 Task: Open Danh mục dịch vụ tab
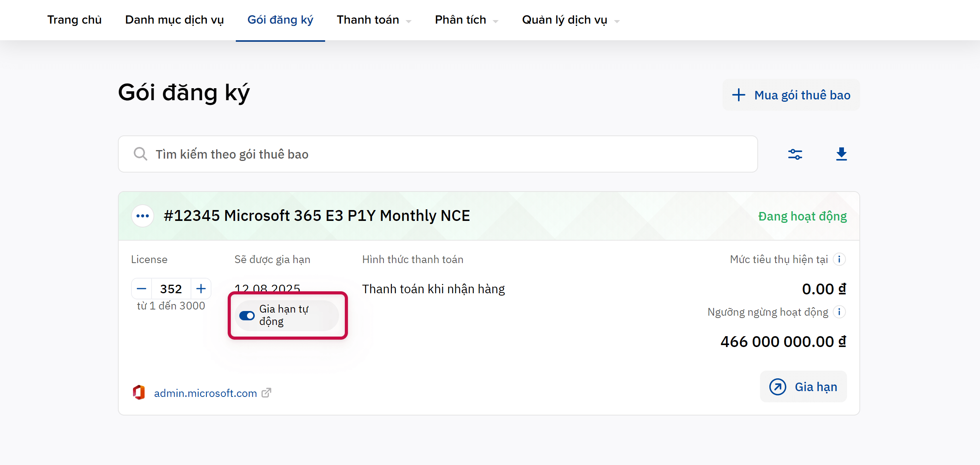(x=174, y=20)
